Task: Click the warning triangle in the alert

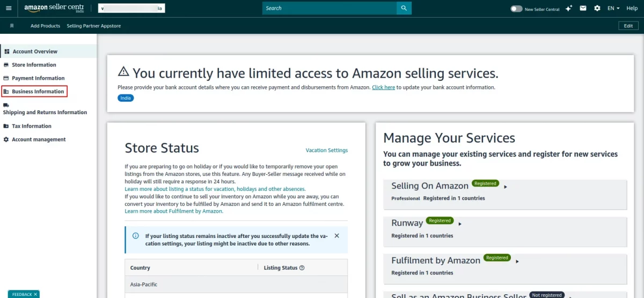Action: coord(123,72)
